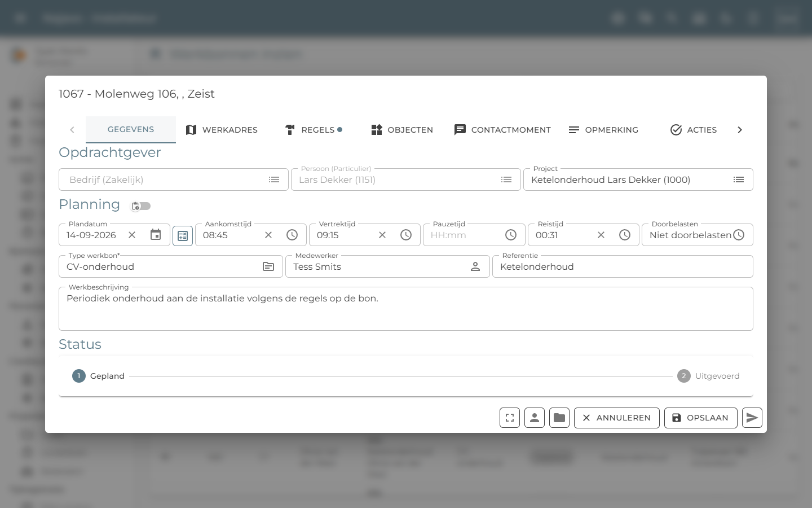Show previous tabs with the left chevron
Viewport: 812px width, 508px height.
click(72, 130)
